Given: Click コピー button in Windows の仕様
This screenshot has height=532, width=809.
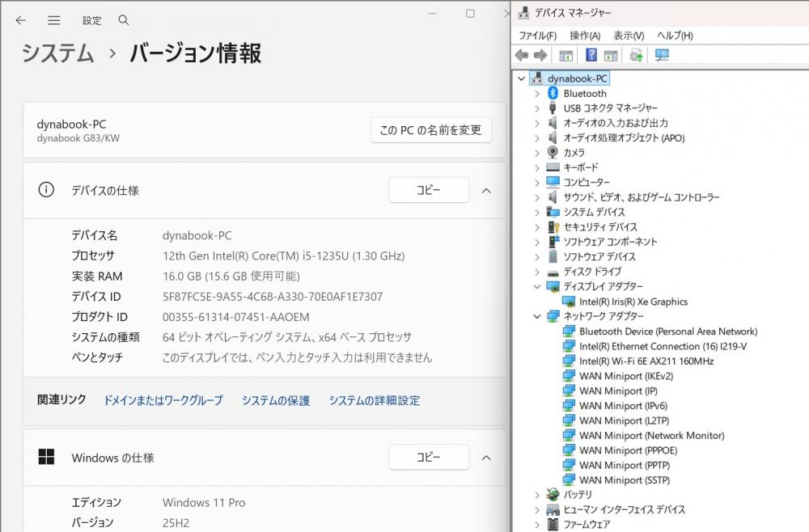Looking at the screenshot, I should (x=429, y=458).
